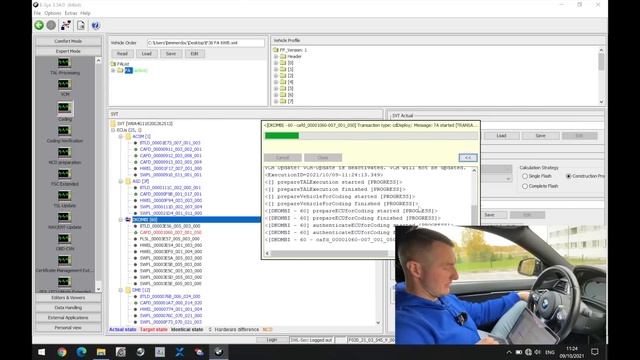Collapse the DKOMBI node in SVT tree
This screenshot has width=640, height=360.
tap(121, 220)
